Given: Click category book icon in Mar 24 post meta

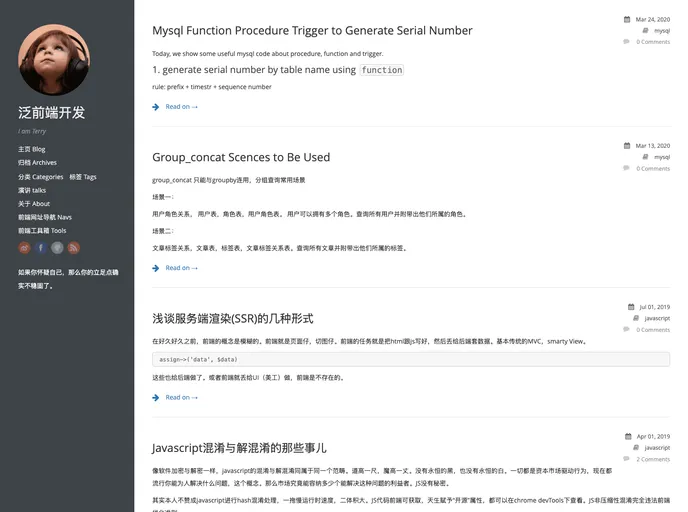Looking at the screenshot, I should coord(645,31).
